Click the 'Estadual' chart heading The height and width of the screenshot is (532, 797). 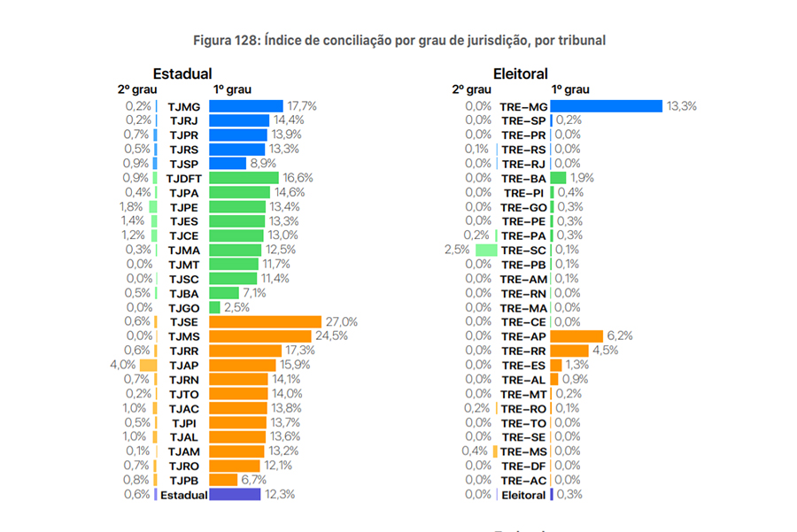[x=182, y=74]
